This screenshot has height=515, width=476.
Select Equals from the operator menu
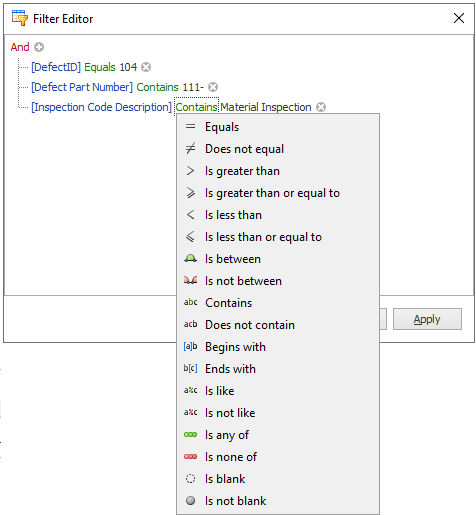[278, 127]
